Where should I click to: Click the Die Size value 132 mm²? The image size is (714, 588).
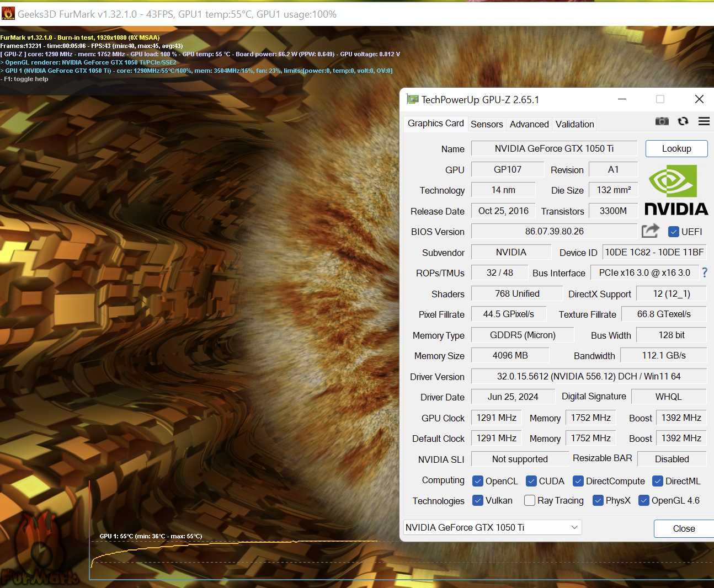point(613,190)
